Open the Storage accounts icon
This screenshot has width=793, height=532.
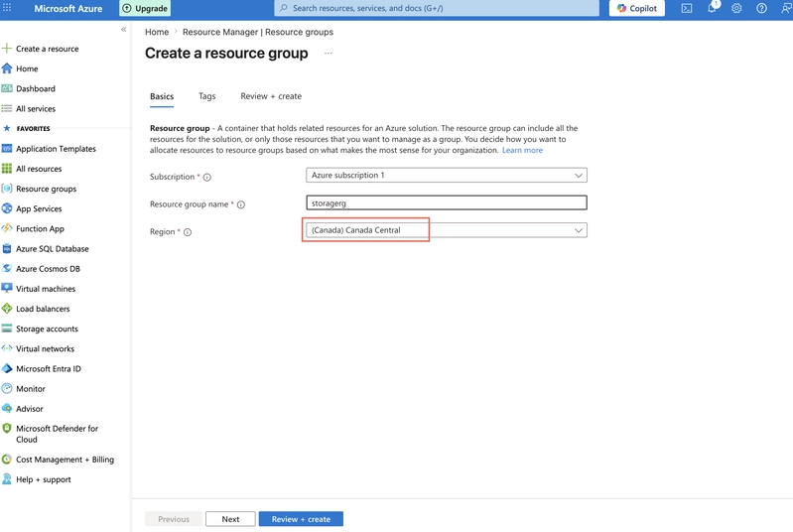coord(7,329)
